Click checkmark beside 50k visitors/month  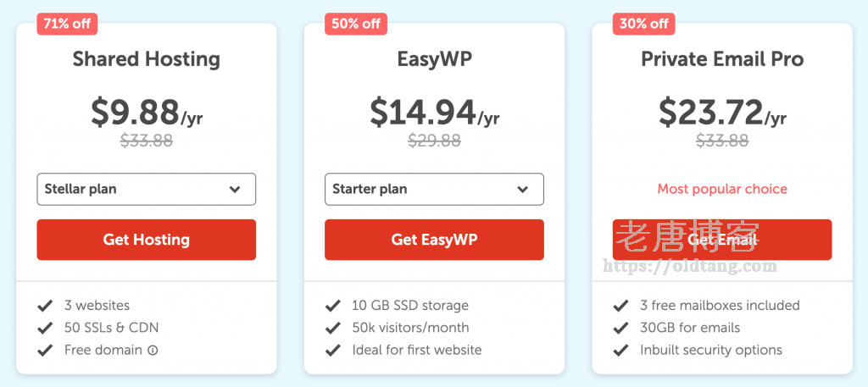[332, 328]
